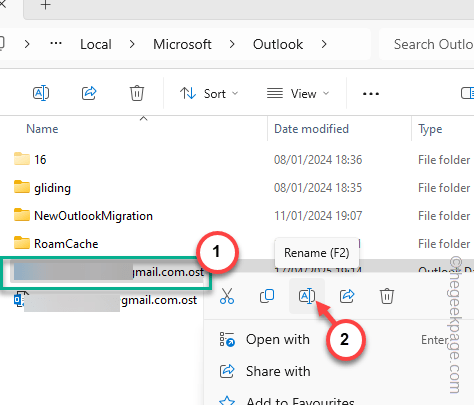Select the highlighted gmail.com.ost file
The height and width of the screenshot is (405, 474).
click(x=107, y=272)
